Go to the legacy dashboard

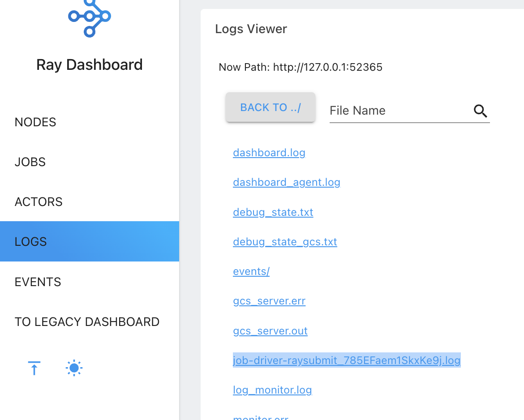[87, 321]
